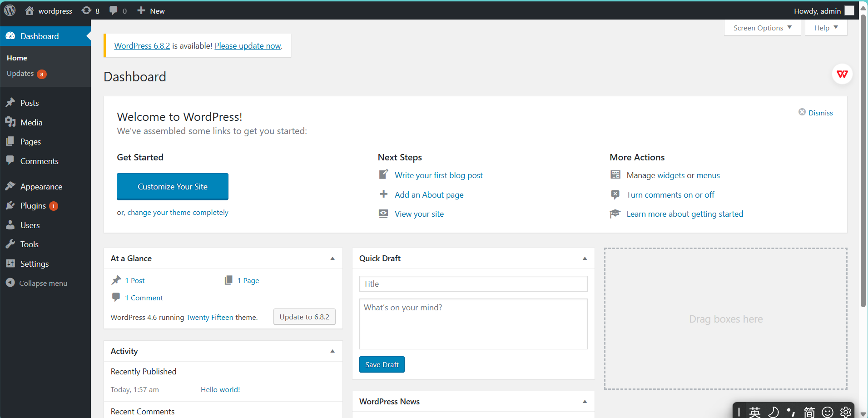Click the What's on your mind textarea
This screenshot has height=418, width=868.
pyautogui.click(x=473, y=324)
